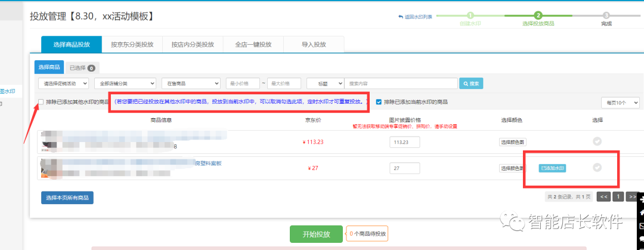Click the select checkmark for the ¥27 product
The height and width of the screenshot is (250, 644).
(597, 168)
